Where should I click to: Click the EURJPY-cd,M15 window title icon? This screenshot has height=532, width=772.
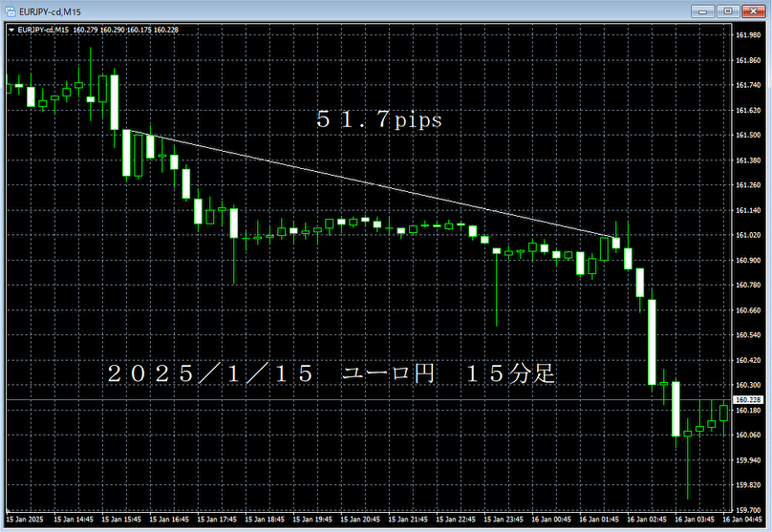coord(11,11)
